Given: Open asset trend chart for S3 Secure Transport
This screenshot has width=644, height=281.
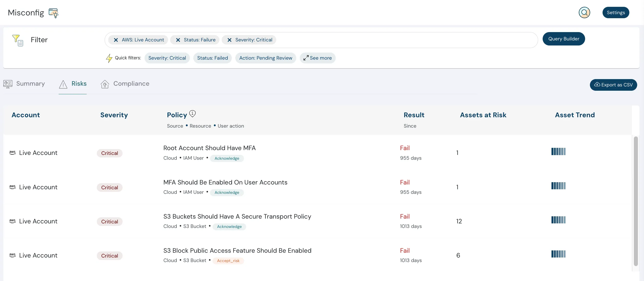Looking at the screenshot, I should pos(558,220).
